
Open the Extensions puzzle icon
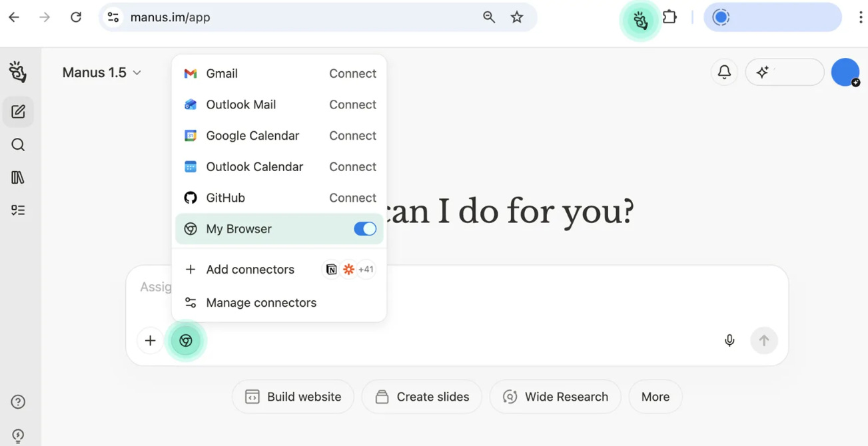[669, 17]
